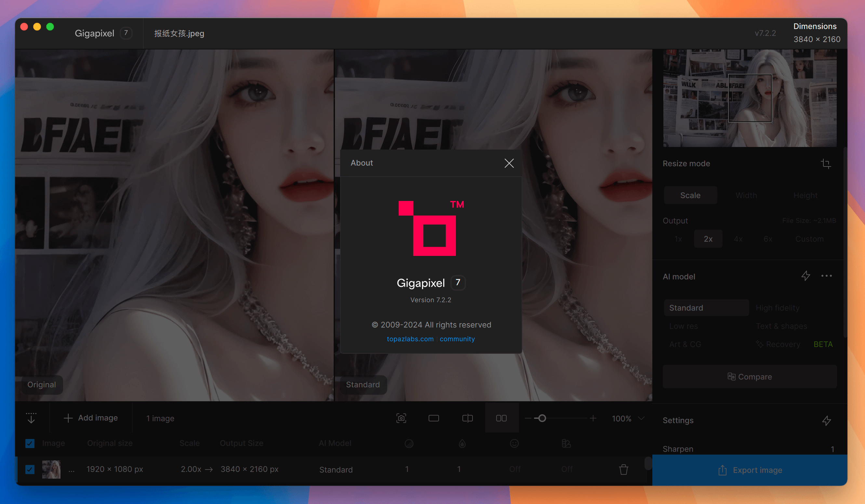Click the right panel scrollbar
The width and height of the screenshot is (865, 504).
[845, 242]
